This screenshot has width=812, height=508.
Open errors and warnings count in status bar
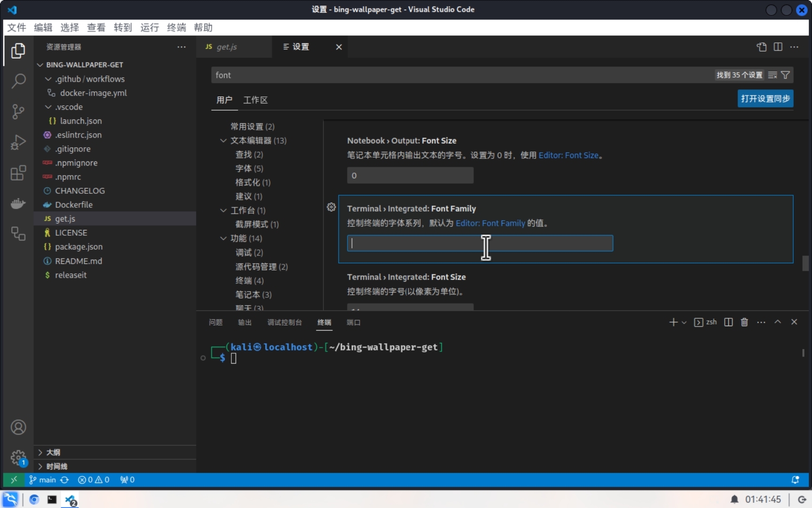click(94, 480)
